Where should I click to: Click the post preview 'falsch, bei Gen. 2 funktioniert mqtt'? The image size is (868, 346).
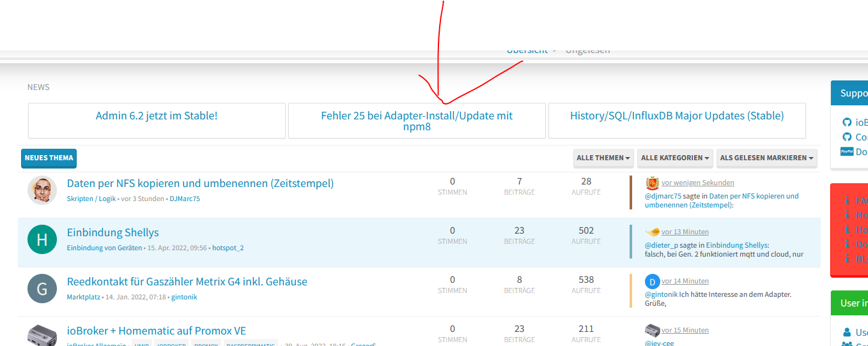[x=724, y=254]
